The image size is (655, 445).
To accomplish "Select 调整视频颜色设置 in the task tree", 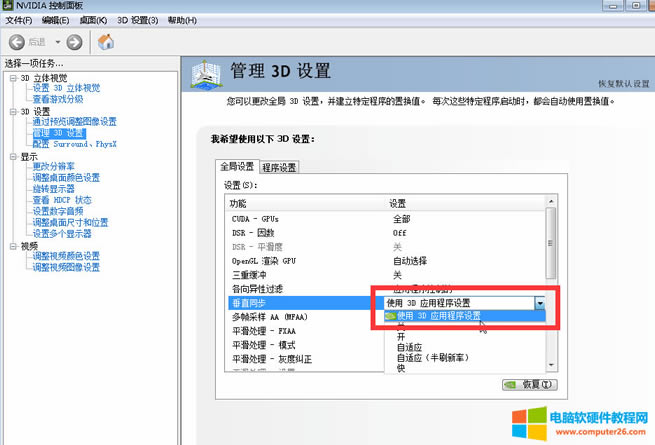I will tap(66, 256).
